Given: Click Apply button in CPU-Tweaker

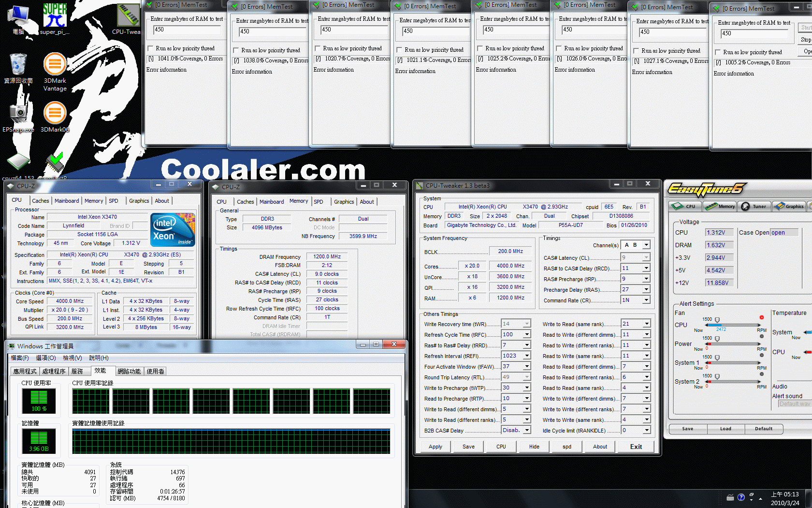Looking at the screenshot, I should pos(435,447).
